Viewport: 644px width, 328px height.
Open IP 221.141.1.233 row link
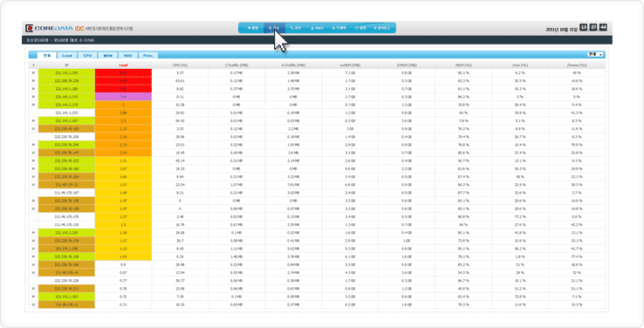click(66, 113)
